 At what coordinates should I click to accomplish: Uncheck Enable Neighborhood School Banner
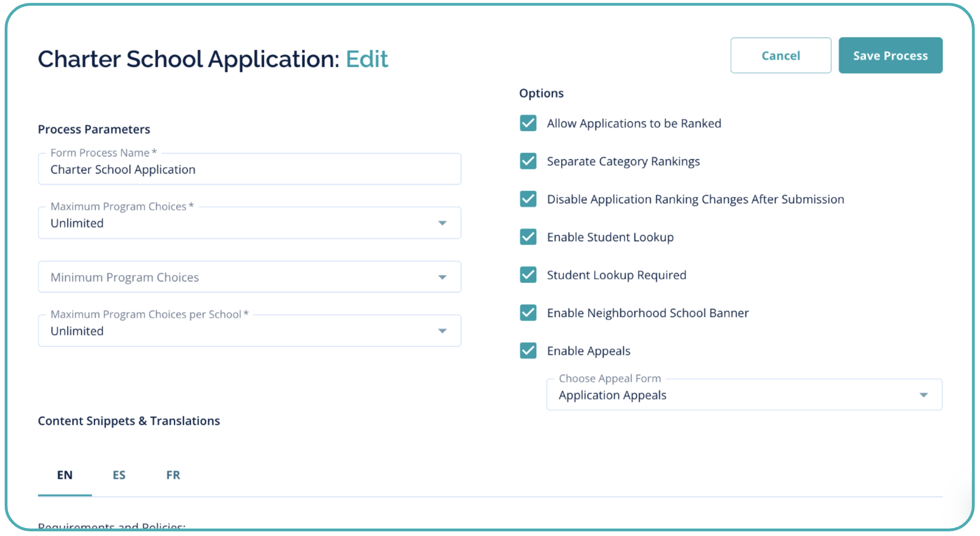tap(528, 312)
